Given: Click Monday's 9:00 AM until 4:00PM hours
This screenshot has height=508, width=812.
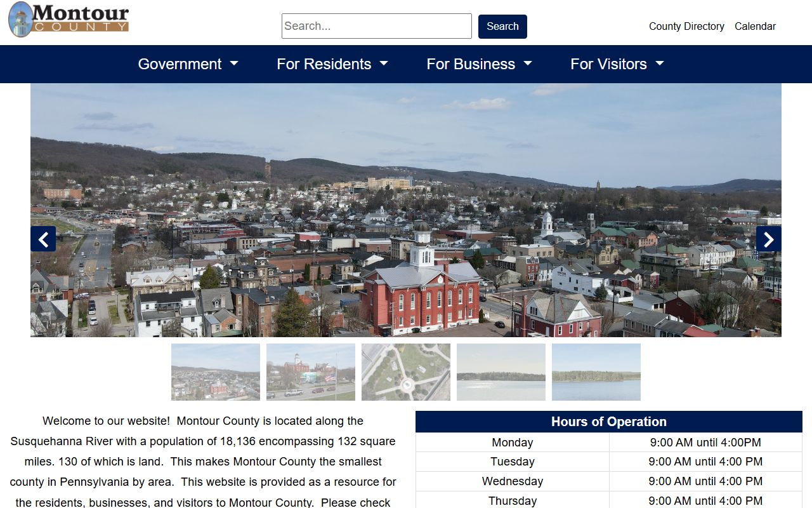Looking at the screenshot, I should tap(705, 443).
